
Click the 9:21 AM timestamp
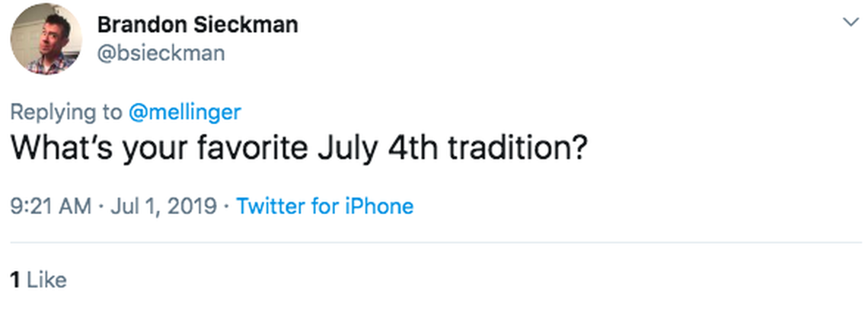(51, 206)
